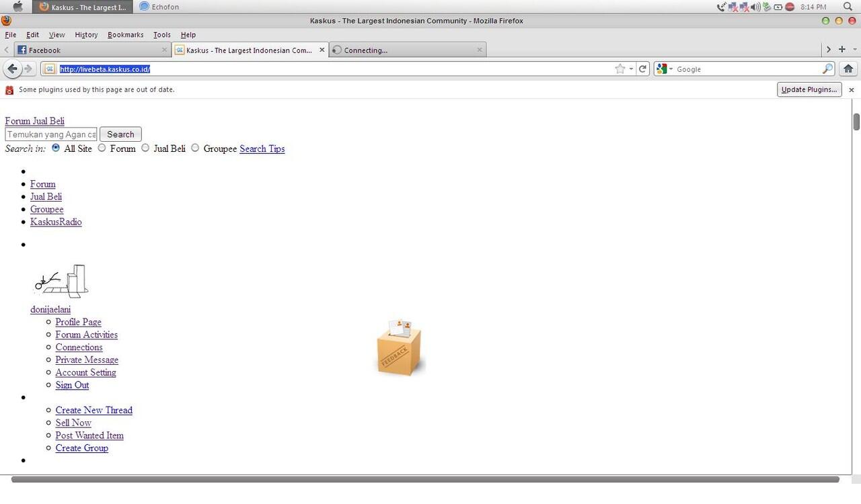Close the Facebook tab

165,50
